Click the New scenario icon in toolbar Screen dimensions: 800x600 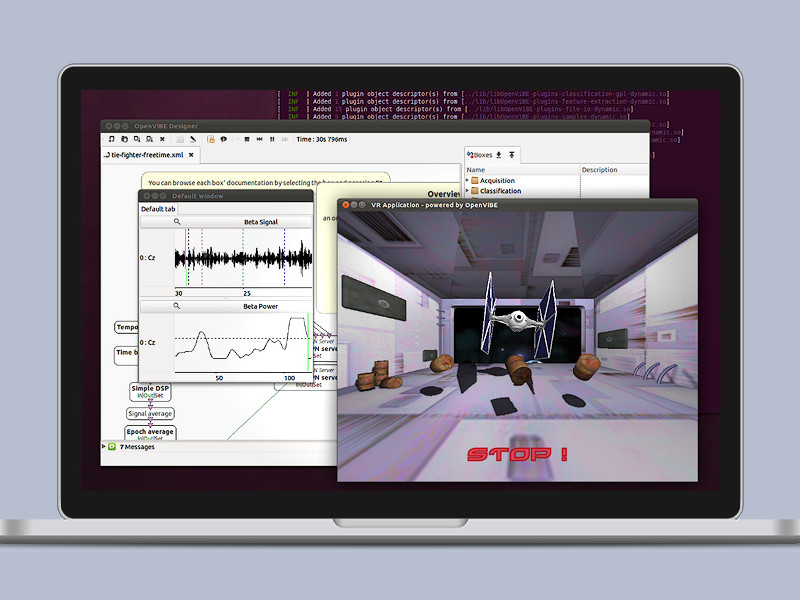(x=113, y=139)
